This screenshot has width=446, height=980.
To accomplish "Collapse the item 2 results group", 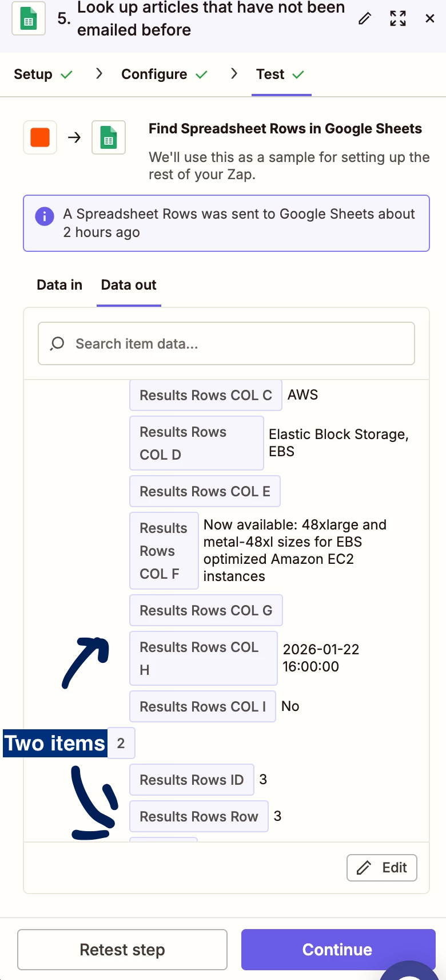I will 121,743.
